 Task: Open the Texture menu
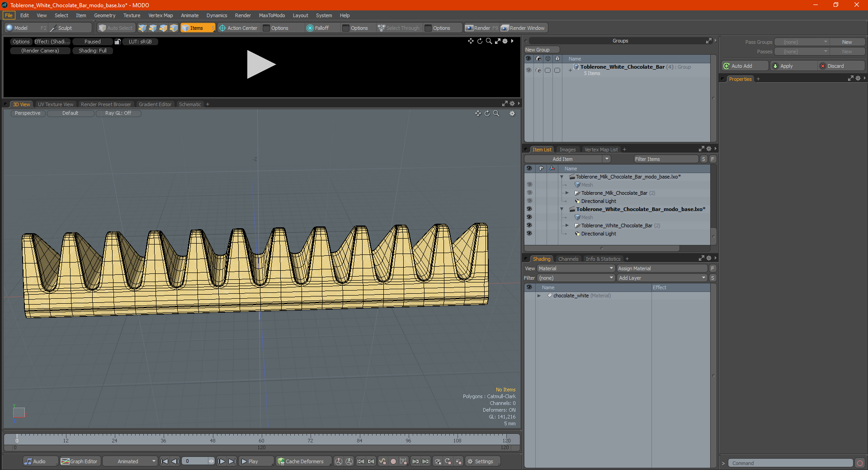(132, 15)
